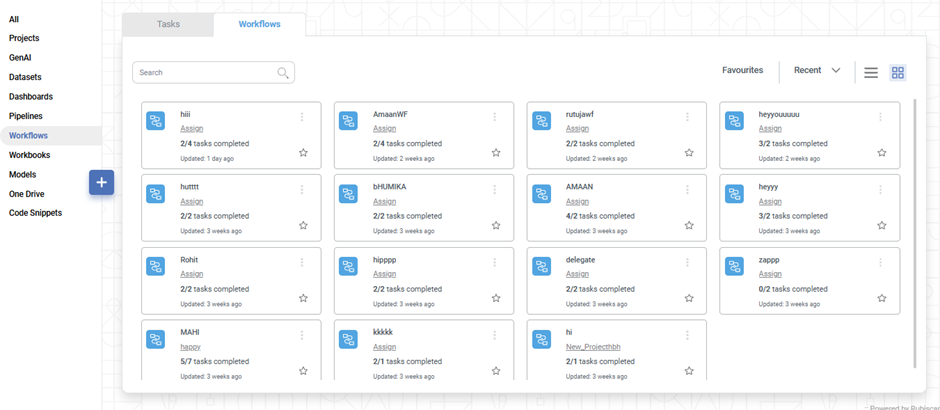Open three-dot menu on bHUMIKA card
Image resolution: width=940 pixels, height=410 pixels.
494,190
